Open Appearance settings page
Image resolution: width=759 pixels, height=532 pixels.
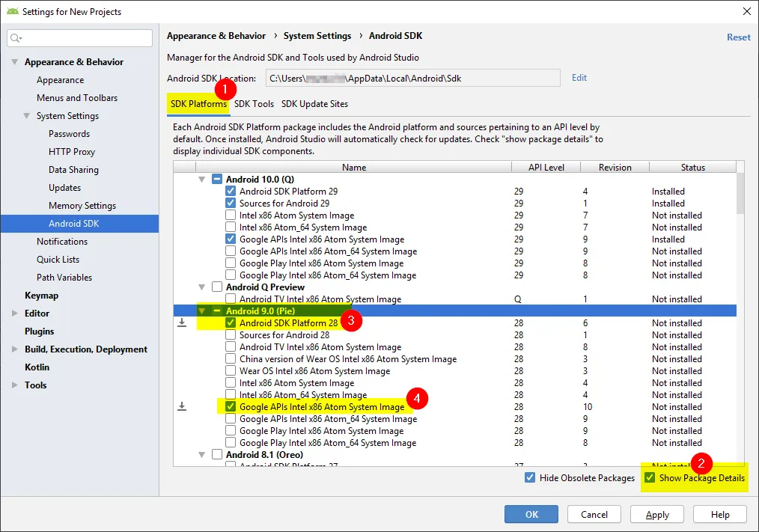[61, 80]
